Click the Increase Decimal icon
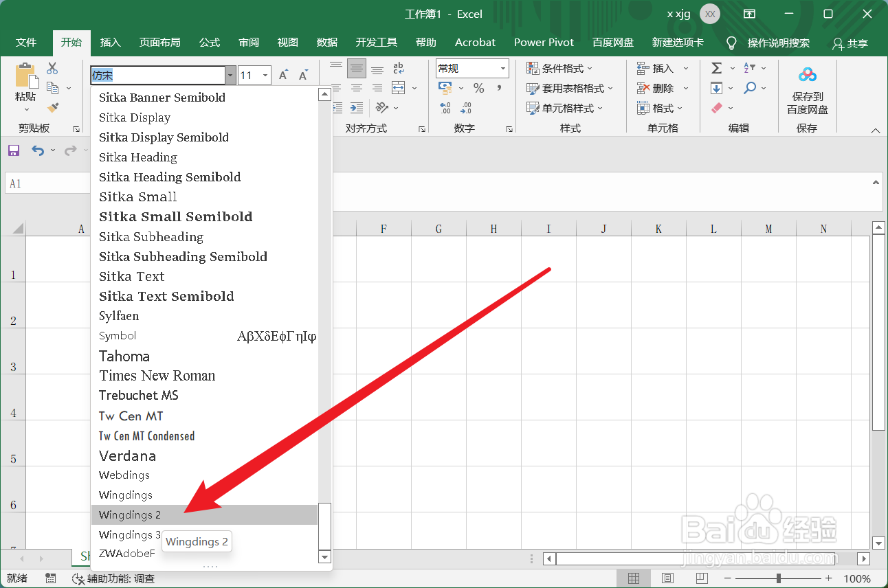The height and width of the screenshot is (588, 888). [445, 108]
